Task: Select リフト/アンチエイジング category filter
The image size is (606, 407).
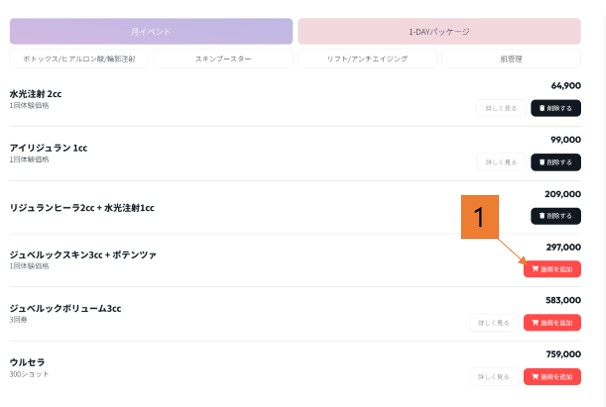Action: point(367,59)
